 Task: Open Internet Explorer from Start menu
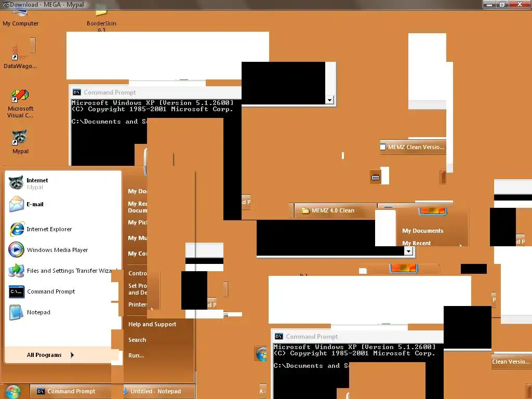(x=49, y=229)
